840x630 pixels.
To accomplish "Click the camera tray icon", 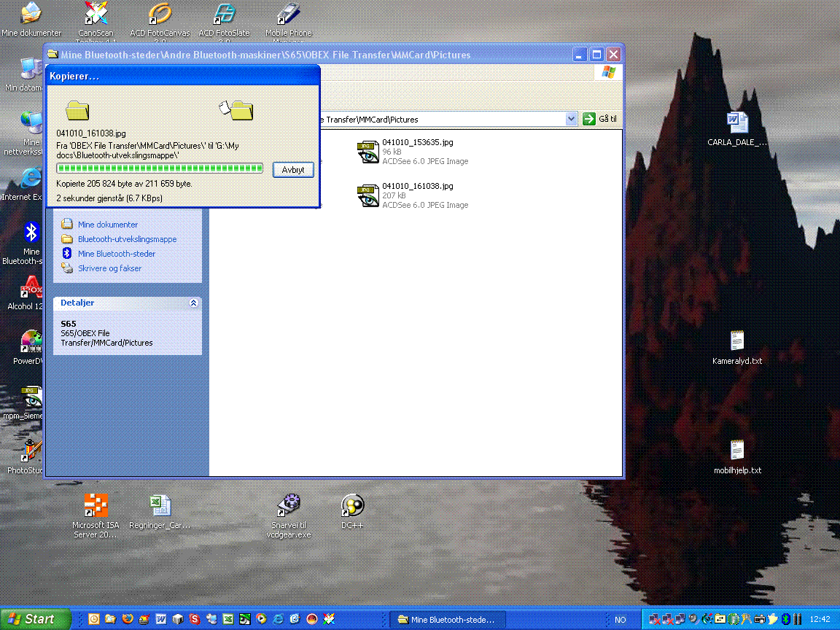I will pos(760,619).
